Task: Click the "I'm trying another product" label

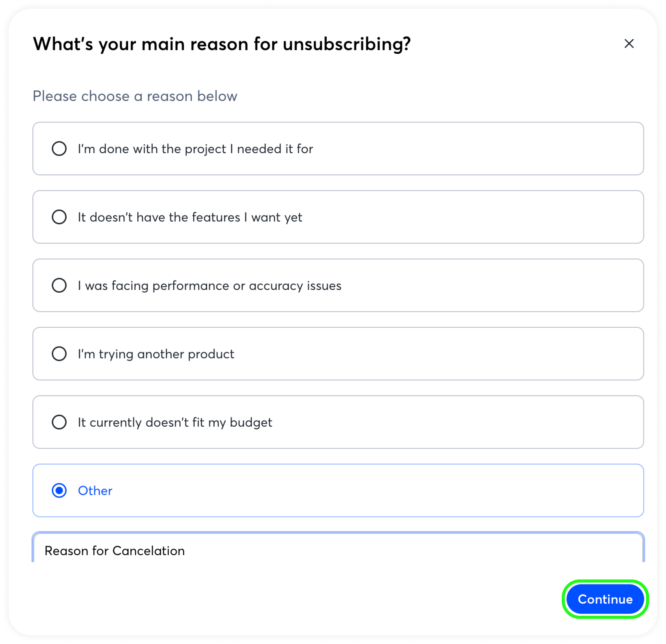Action: tap(156, 354)
